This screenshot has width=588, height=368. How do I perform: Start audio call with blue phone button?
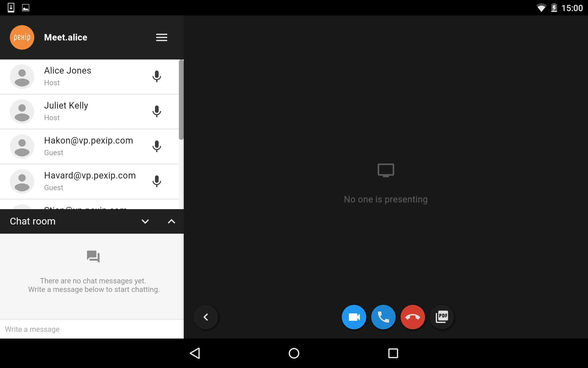(x=383, y=317)
